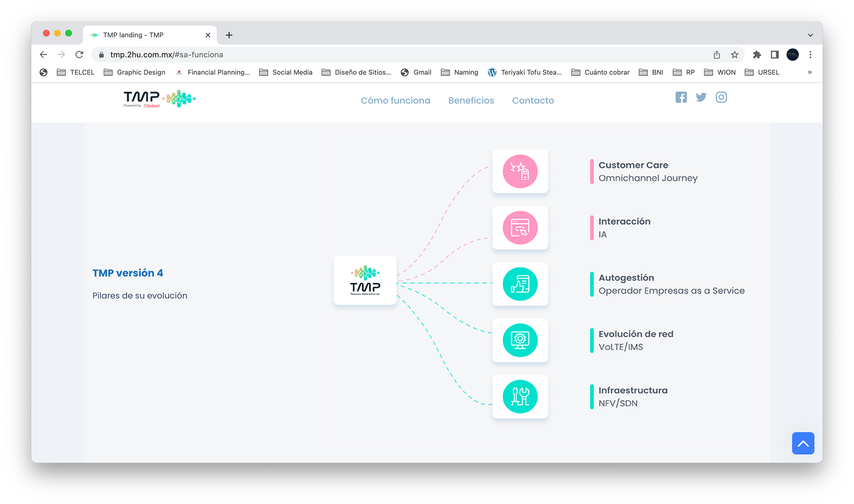Viewport: 854px width, 504px height.
Task: Open the Contacto link
Action: pyautogui.click(x=533, y=100)
